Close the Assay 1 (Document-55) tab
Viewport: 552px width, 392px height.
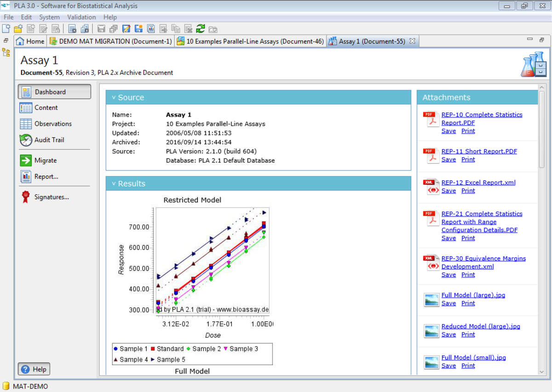[x=412, y=41]
